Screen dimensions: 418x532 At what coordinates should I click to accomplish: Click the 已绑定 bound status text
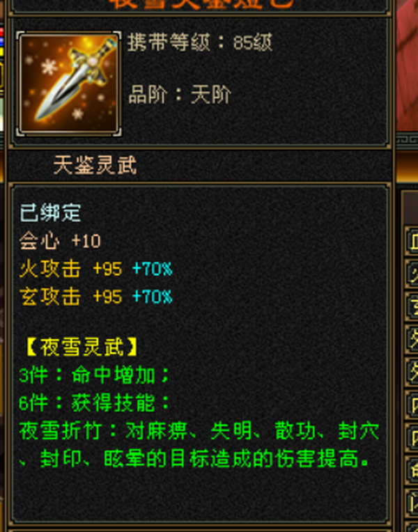tap(50, 213)
